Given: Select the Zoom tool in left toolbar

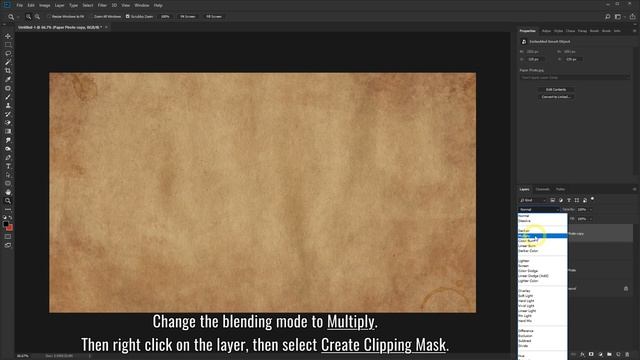Looking at the screenshot, I should (8, 201).
